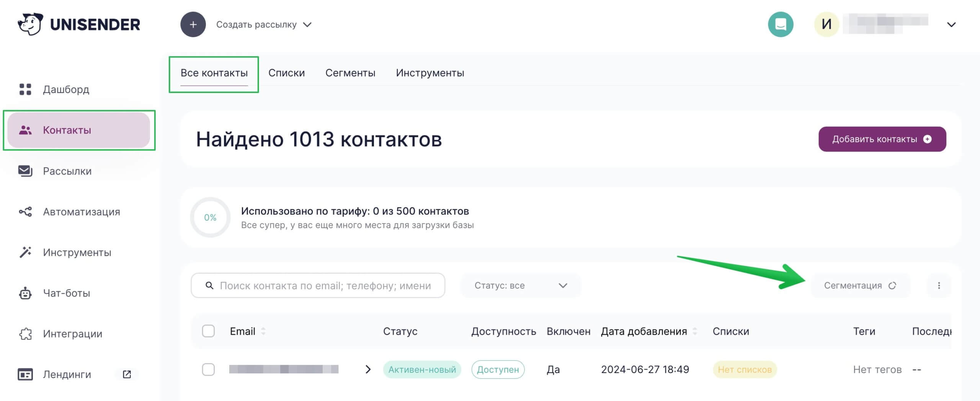Click the Интеграции puzzle icon
The height and width of the screenshot is (401, 980).
point(25,334)
